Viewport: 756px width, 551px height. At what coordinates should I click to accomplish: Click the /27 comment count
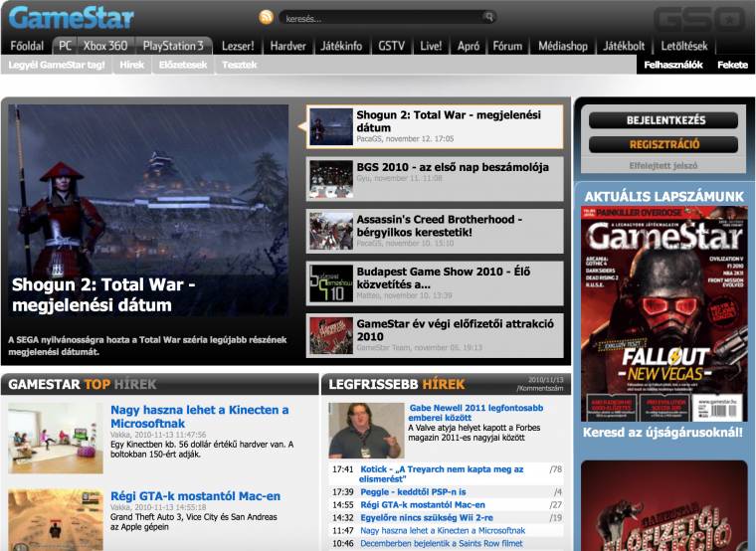tap(555, 504)
